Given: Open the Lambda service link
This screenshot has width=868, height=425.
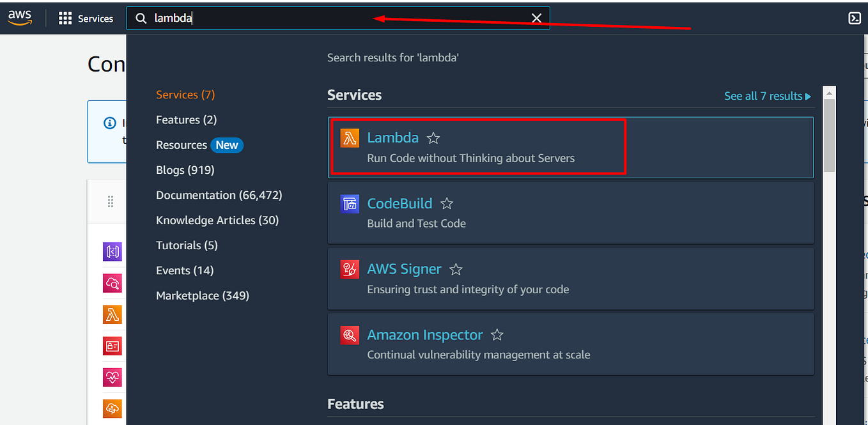Looking at the screenshot, I should (392, 137).
